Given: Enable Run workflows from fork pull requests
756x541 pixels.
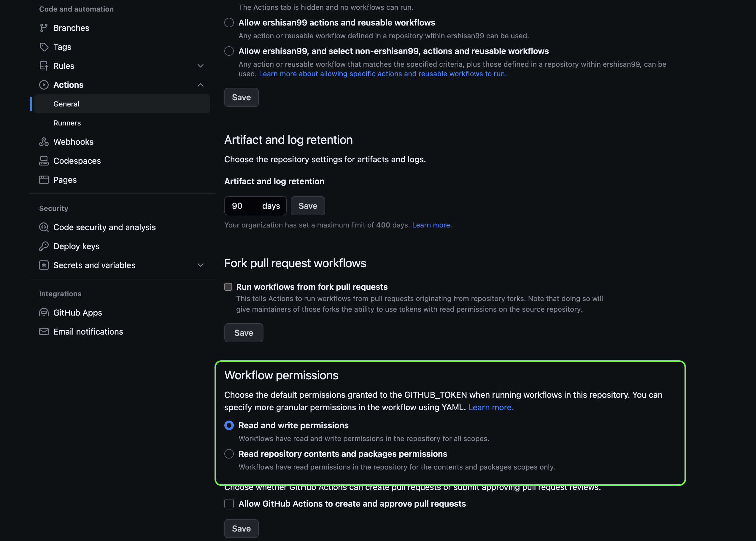Looking at the screenshot, I should pyautogui.click(x=228, y=287).
